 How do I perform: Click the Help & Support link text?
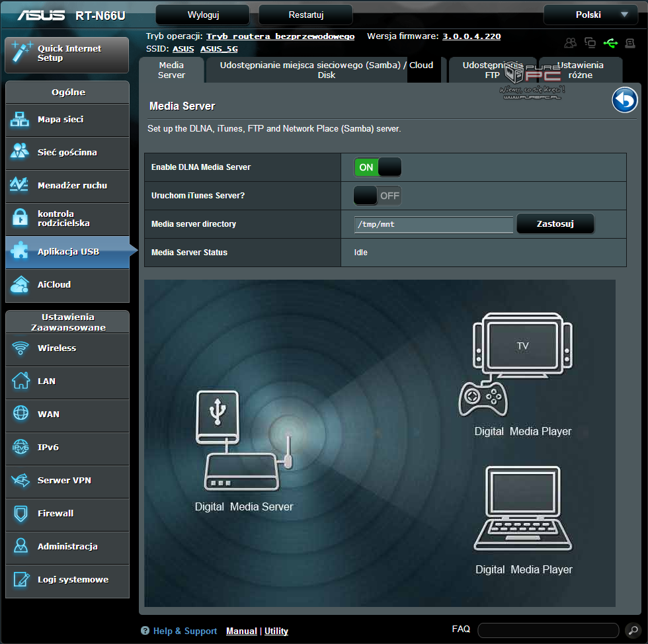(x=184, y=631)
